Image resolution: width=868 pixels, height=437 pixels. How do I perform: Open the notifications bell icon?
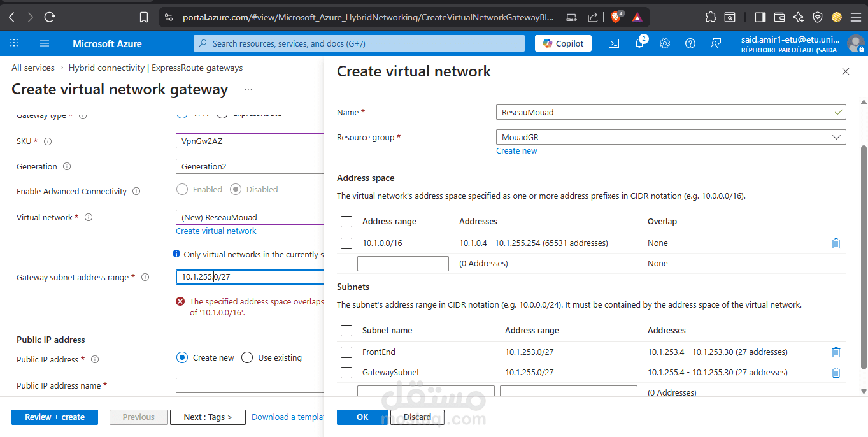pyautogui.click(x=639, y=43)
